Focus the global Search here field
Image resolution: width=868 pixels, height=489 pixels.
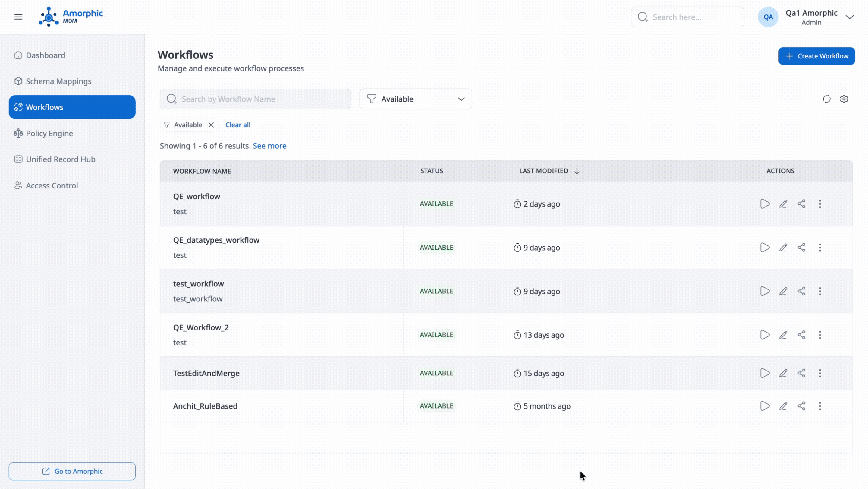point(687,17)
